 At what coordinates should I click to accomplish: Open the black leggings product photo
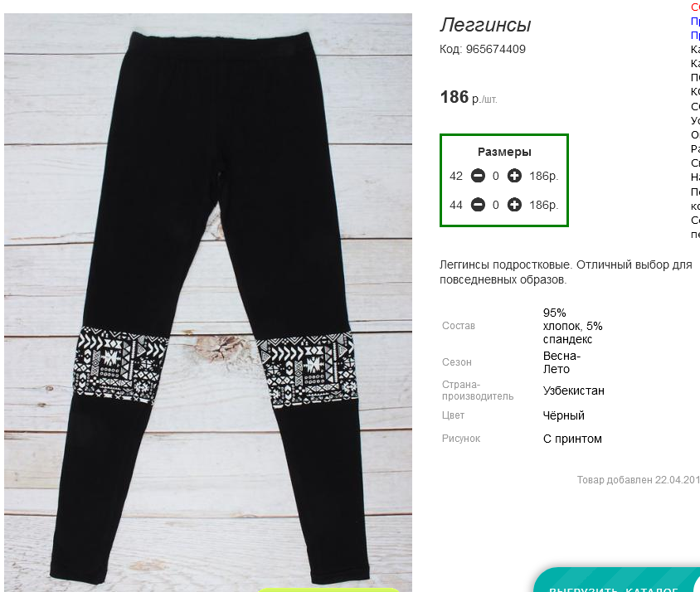[208, 303]
